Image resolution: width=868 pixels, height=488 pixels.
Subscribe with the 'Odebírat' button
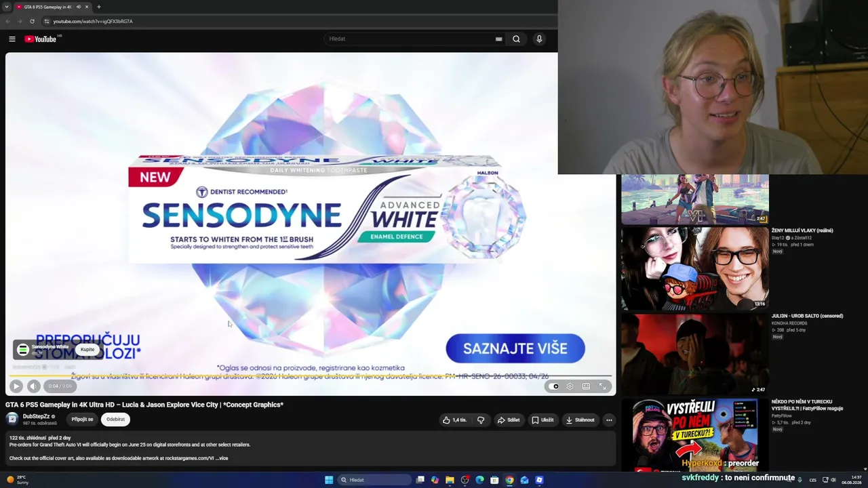115,420
